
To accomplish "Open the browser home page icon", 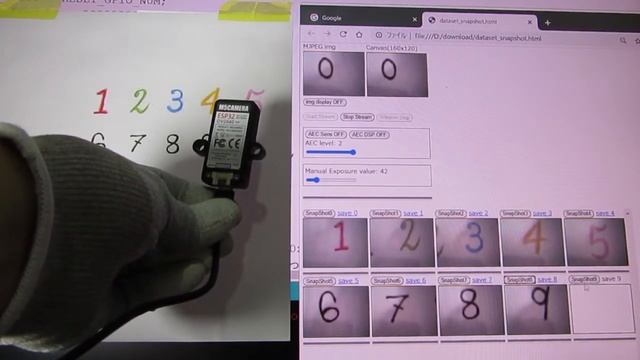I will 359,35.
